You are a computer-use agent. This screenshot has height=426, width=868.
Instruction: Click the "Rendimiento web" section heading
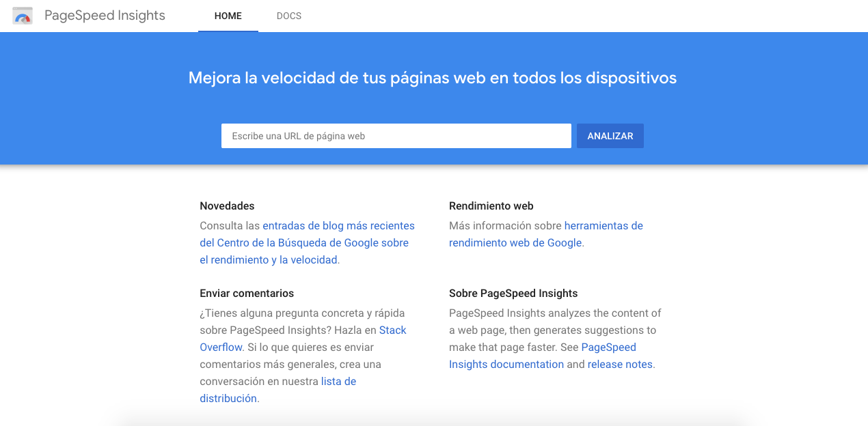click(x=491, y=205)
